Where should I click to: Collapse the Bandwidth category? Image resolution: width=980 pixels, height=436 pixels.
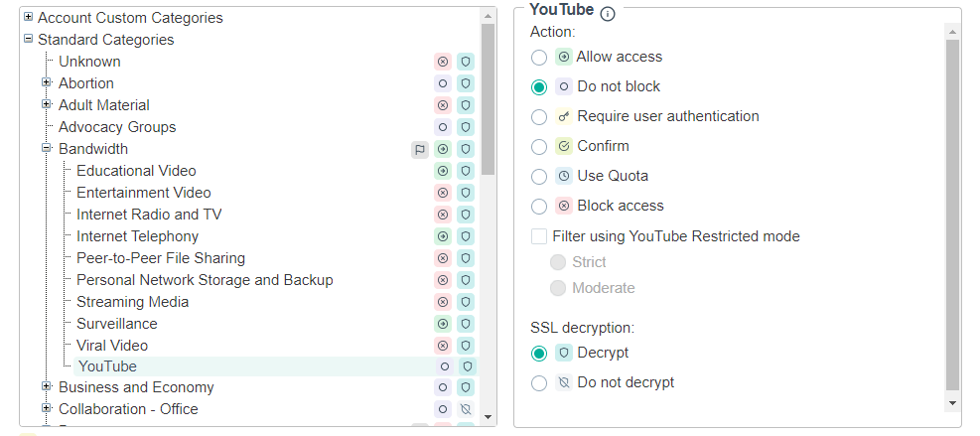click(47, 148)
